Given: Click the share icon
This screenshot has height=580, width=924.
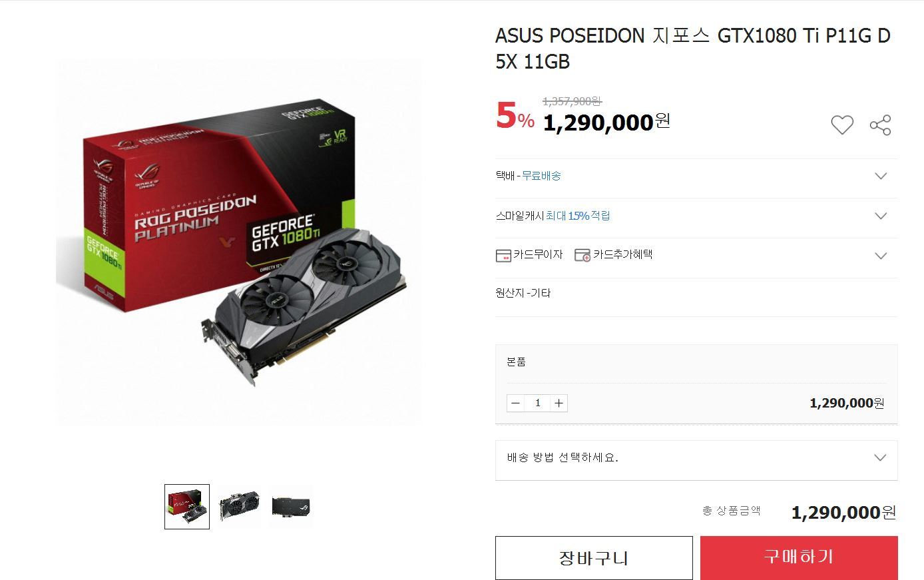Looking at the screenshot, I should click(x=880, y=125).
